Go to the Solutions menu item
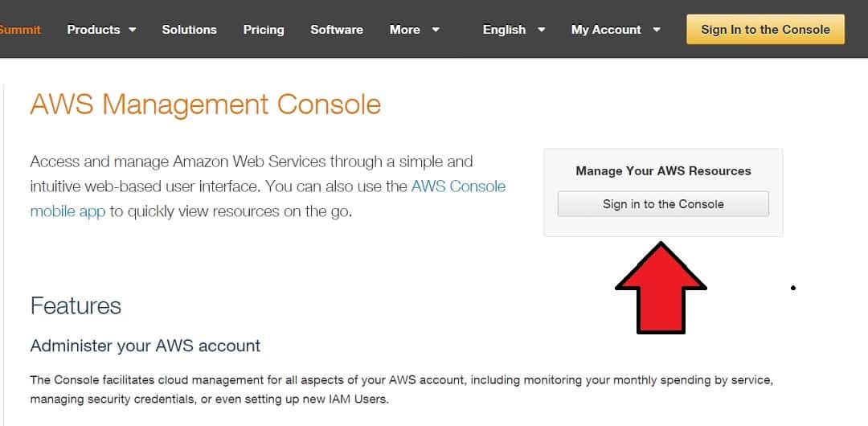 point(190,30)
